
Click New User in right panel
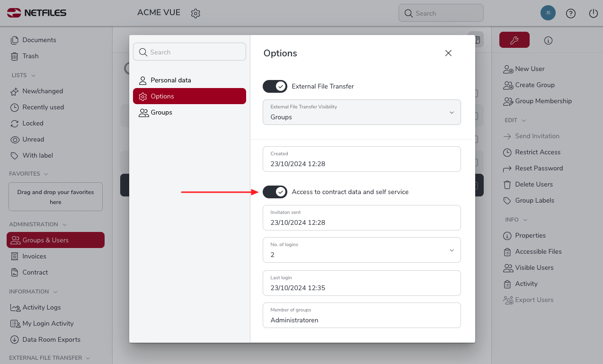(530, 69)
